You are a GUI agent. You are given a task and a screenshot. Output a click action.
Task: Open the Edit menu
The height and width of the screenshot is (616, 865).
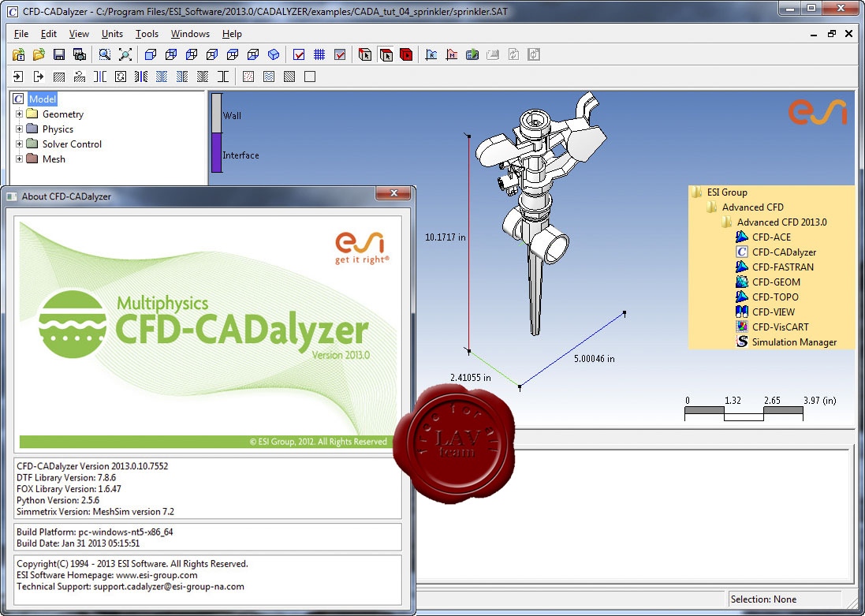point(49,34)
